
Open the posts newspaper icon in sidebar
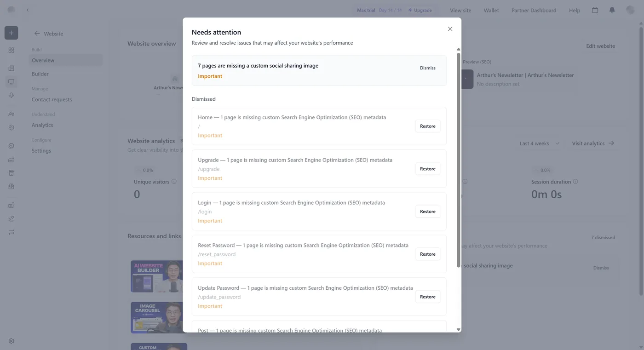pyautogui.click(x=11, y=68)
